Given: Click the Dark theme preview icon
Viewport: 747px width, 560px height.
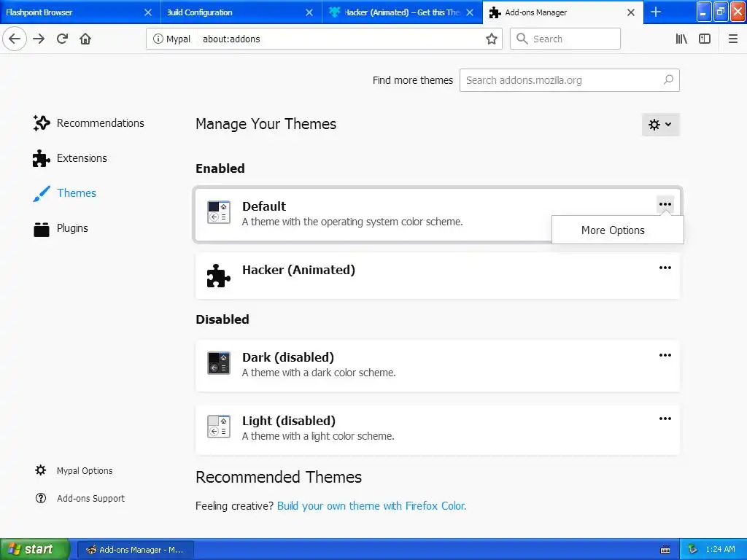Looking at the screenshot, I should (219, 363).
